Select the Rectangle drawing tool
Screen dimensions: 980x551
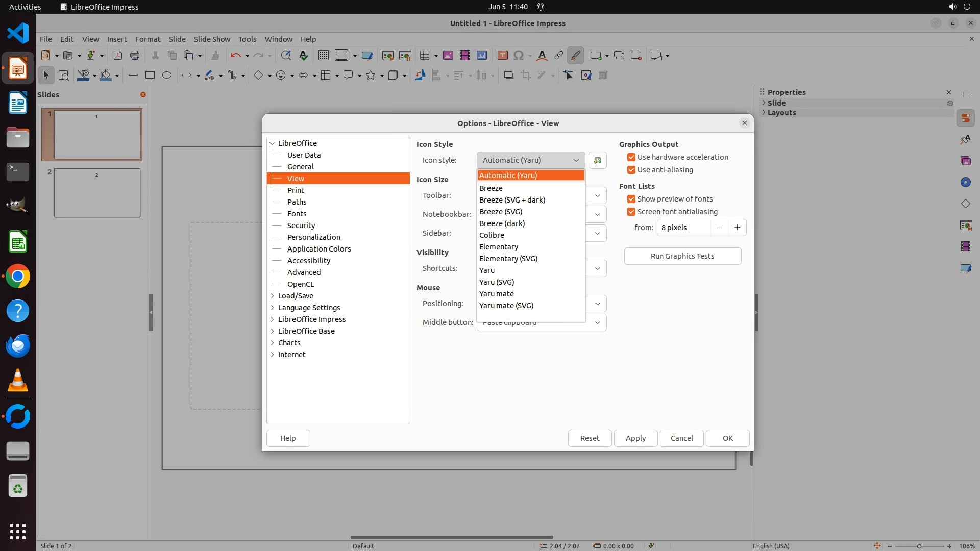150,75
